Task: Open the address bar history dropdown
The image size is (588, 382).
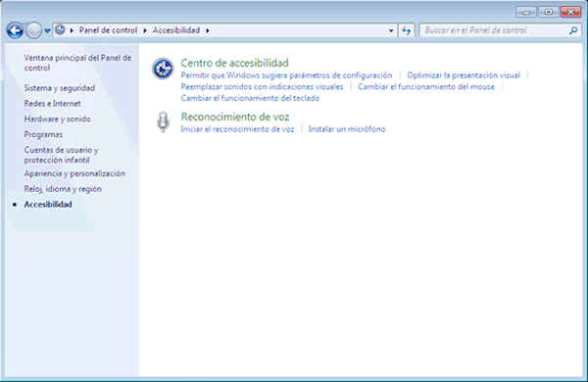Action: click(391, 30)
